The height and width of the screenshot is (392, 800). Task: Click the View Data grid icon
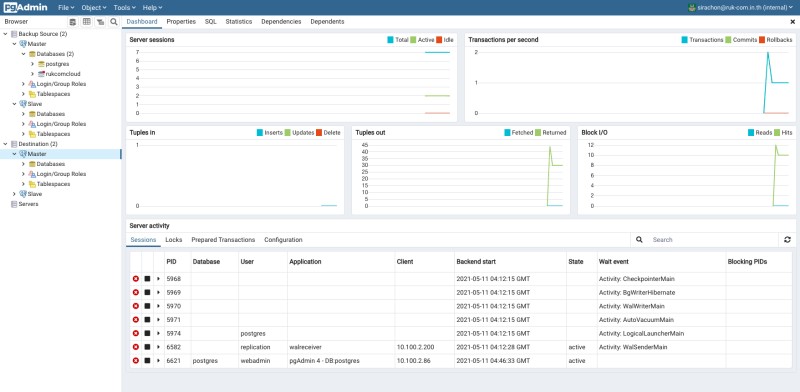pos(87,22)
